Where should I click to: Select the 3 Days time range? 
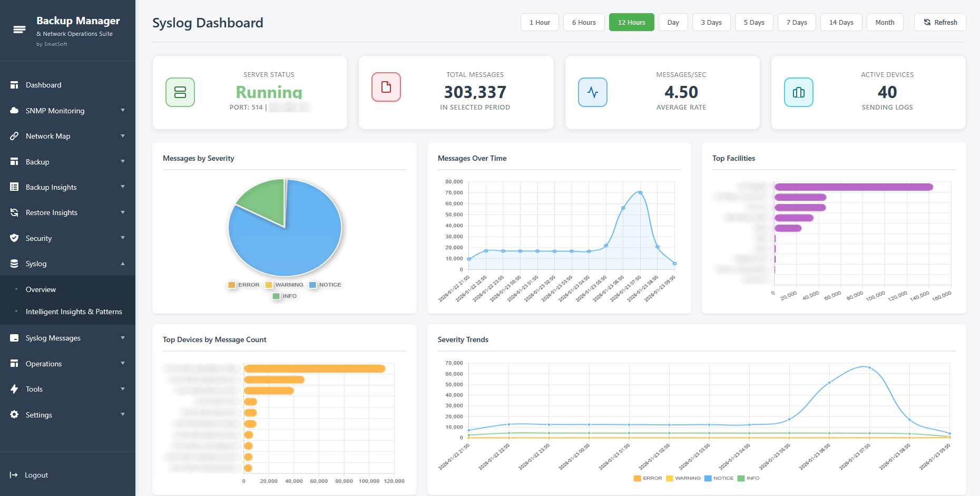[711, 22]
